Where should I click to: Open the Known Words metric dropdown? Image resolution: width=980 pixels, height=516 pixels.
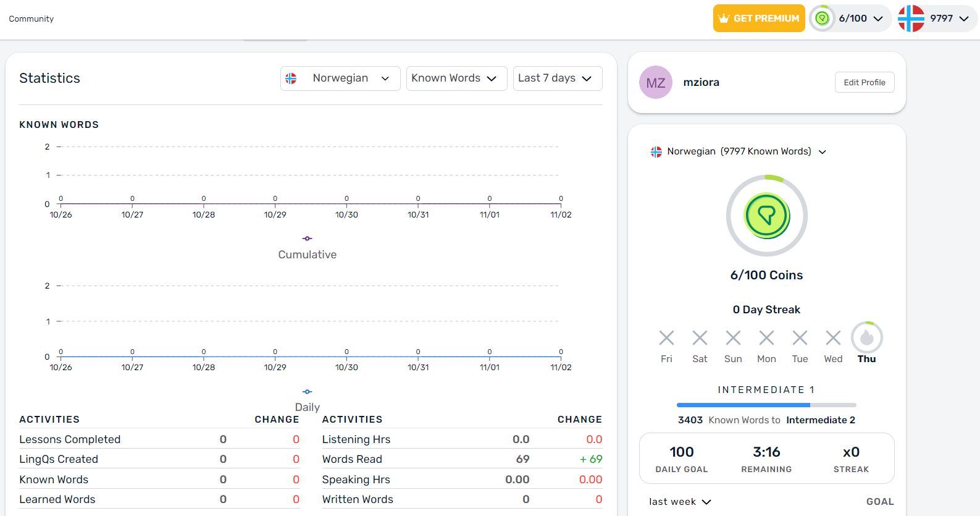(x=456, y=78)
